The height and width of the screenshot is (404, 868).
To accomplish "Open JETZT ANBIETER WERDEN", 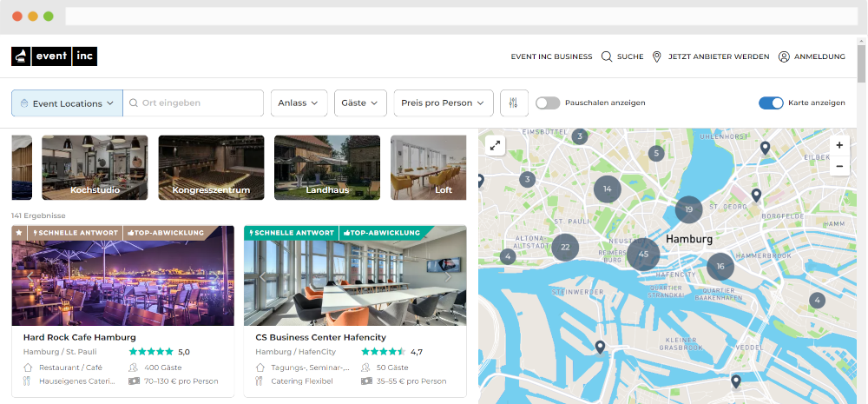I will pyautogui.click(x=719, y=56).
